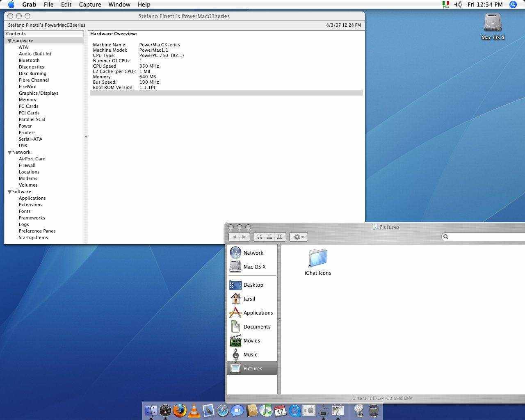Open iChat from the Dock
This screenshot has width=525, height=420.
(x=237, y=410)
